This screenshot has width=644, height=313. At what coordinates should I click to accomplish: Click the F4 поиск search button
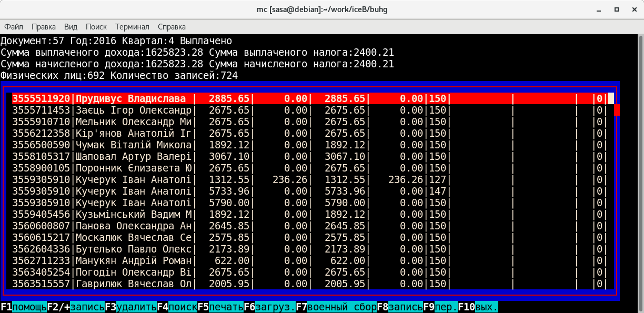coord(177,307)
